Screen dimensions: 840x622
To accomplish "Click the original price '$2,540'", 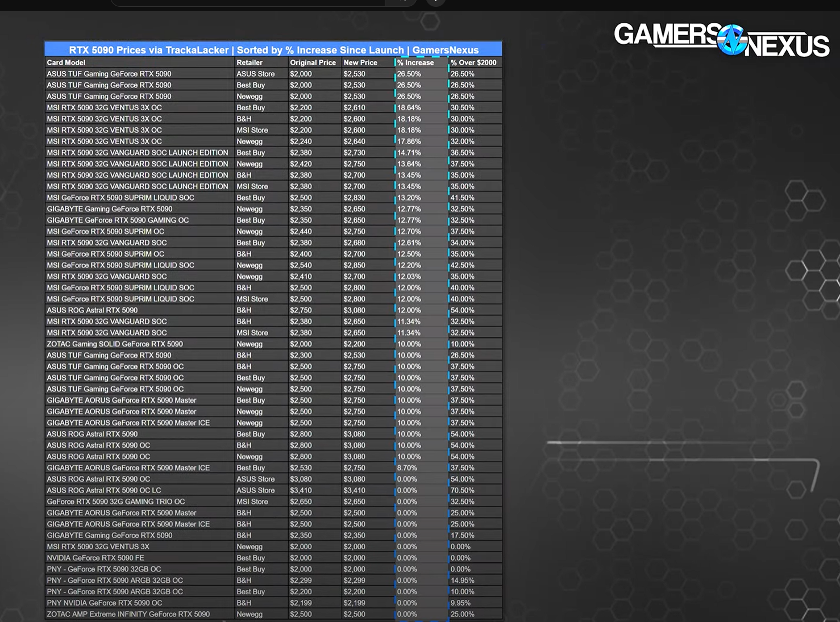I will click(x=301, y=265).
